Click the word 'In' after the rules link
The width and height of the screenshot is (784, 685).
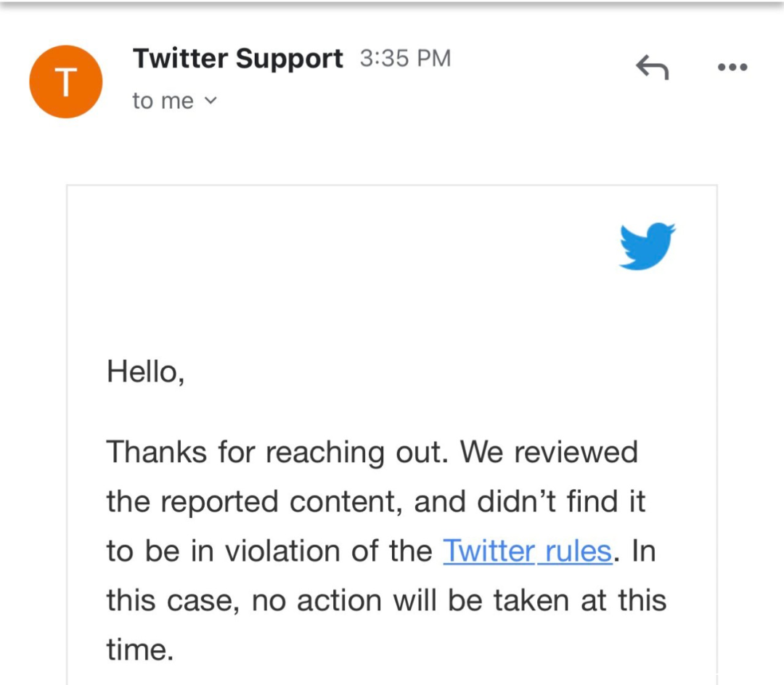coord(644,551)
